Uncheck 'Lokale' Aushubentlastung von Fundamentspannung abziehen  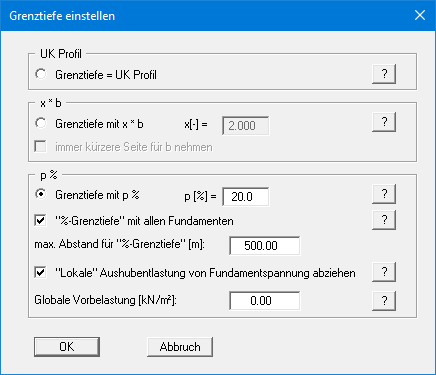coord(41,273)
